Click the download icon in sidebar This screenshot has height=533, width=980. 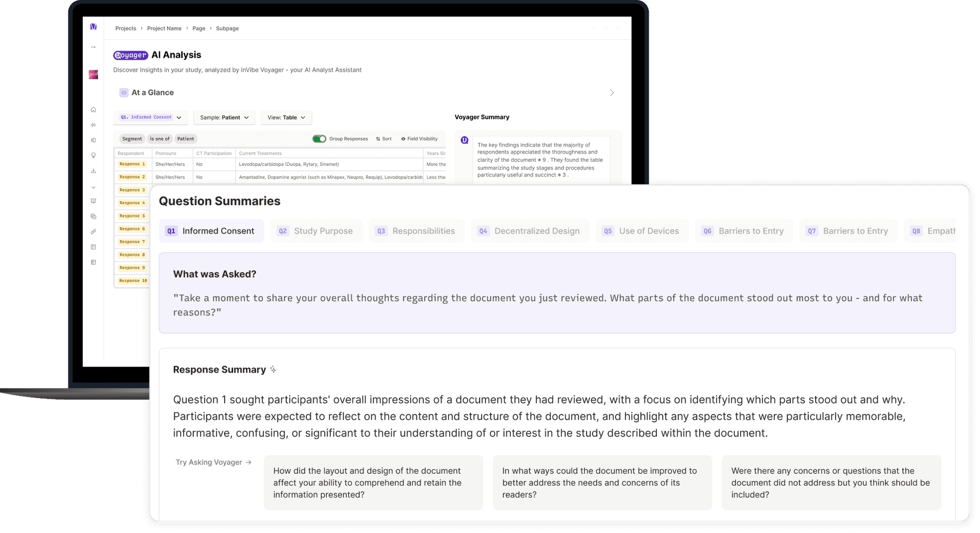(x=93, y=171)
